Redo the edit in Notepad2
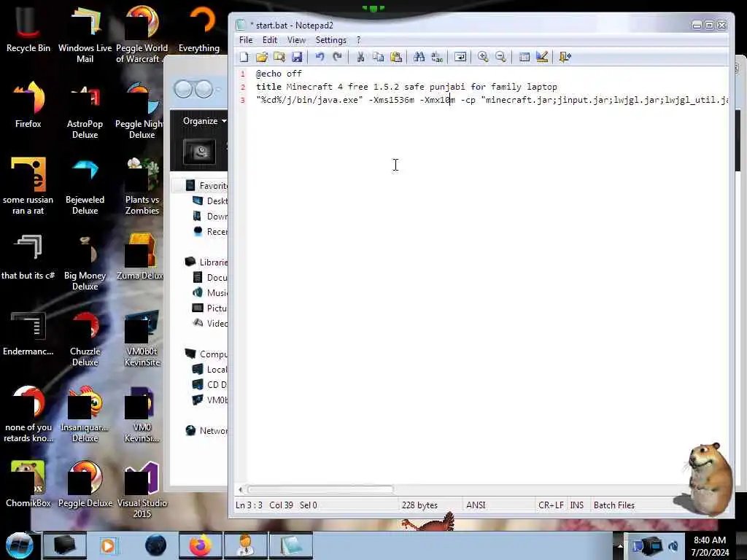 coord(337,57)
